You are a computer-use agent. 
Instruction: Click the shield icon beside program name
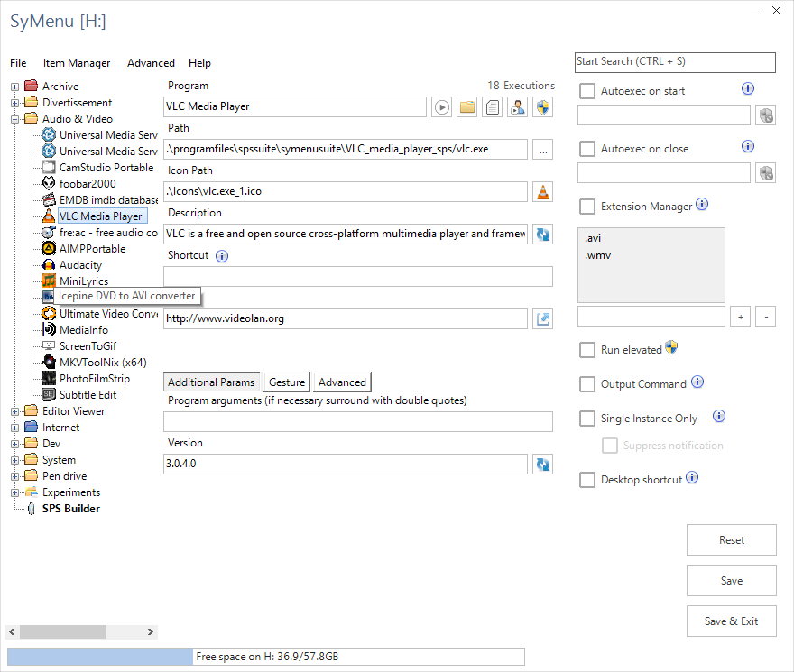543,106
